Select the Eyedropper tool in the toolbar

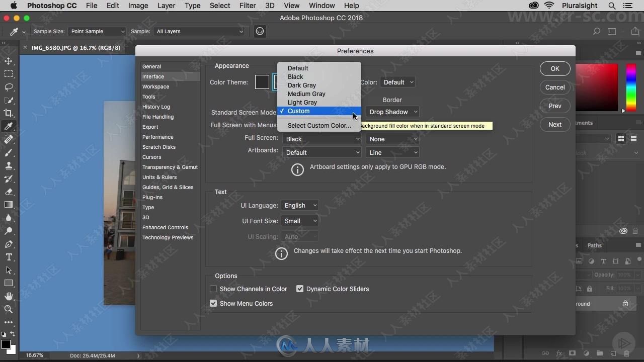9,126
